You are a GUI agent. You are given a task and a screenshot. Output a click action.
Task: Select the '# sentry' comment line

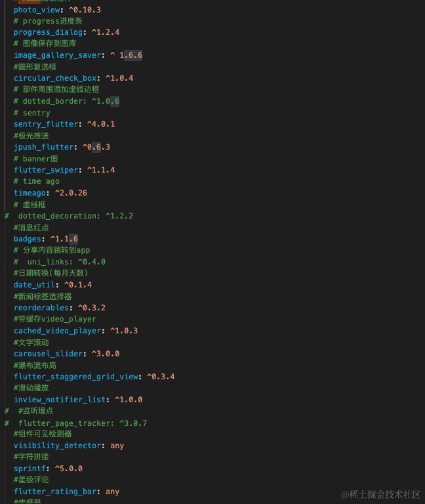31,113
